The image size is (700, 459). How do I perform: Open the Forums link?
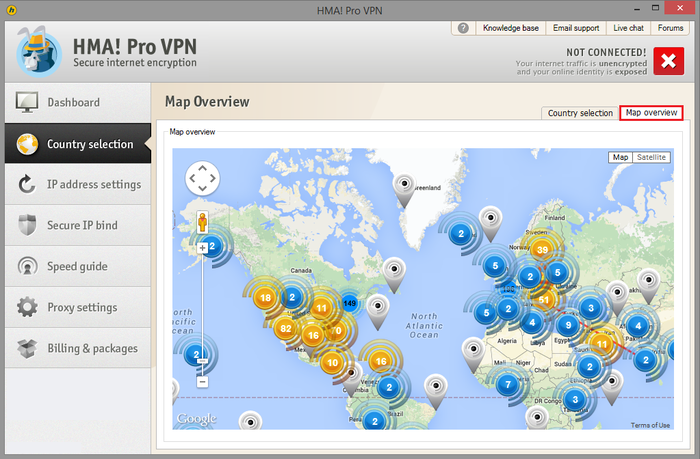coord(670,28)
